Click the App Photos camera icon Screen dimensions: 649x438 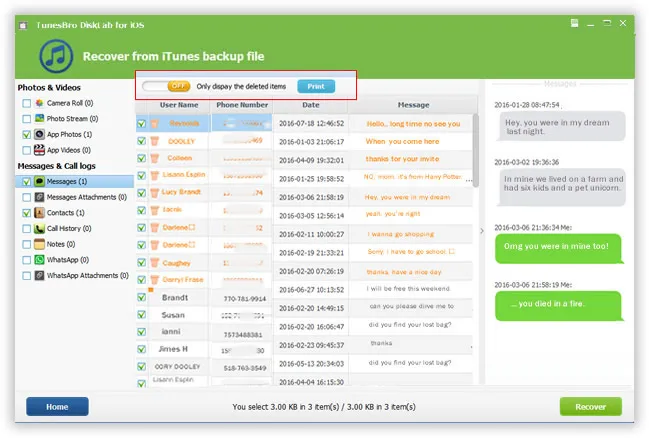pyautogui.click(x=39, y=134)
